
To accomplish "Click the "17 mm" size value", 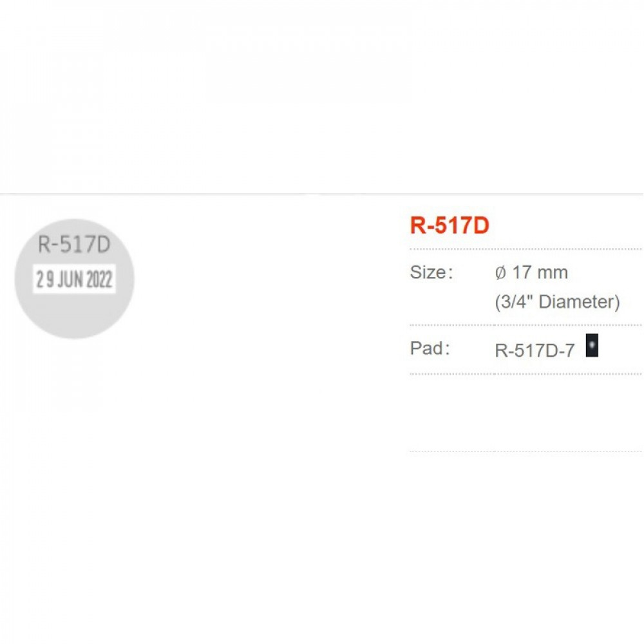I will tap(541, 272).
